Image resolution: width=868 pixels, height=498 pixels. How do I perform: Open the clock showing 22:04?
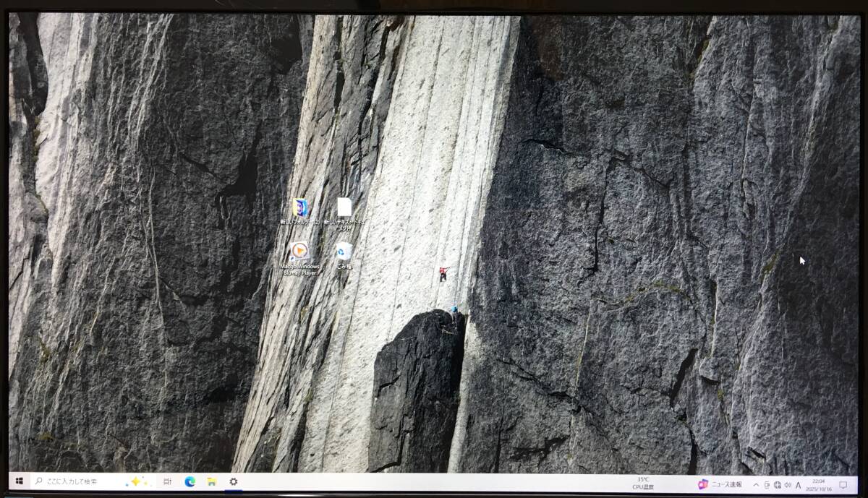point(818,485)
